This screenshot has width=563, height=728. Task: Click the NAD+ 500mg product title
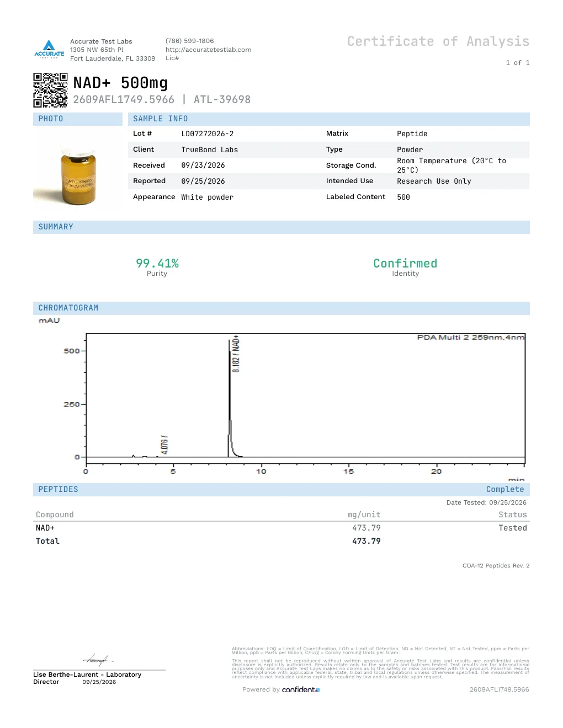click(x=120, y=83)
